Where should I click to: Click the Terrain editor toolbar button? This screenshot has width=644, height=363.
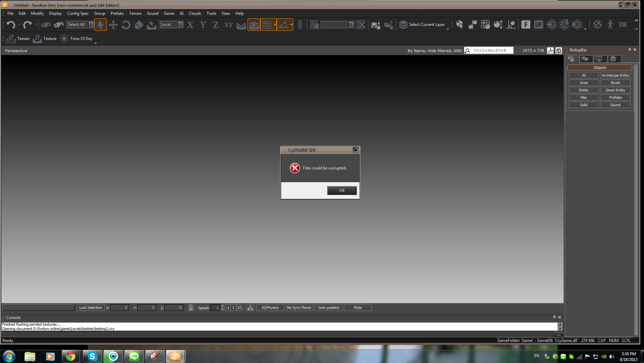coord(18,39)
